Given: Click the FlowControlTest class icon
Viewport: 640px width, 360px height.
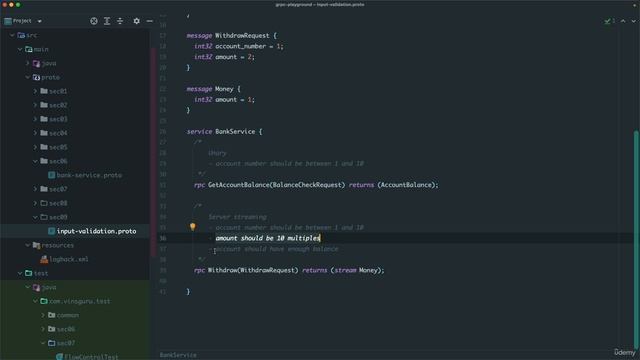Looking at the screenshot, I should click(59, 357).
